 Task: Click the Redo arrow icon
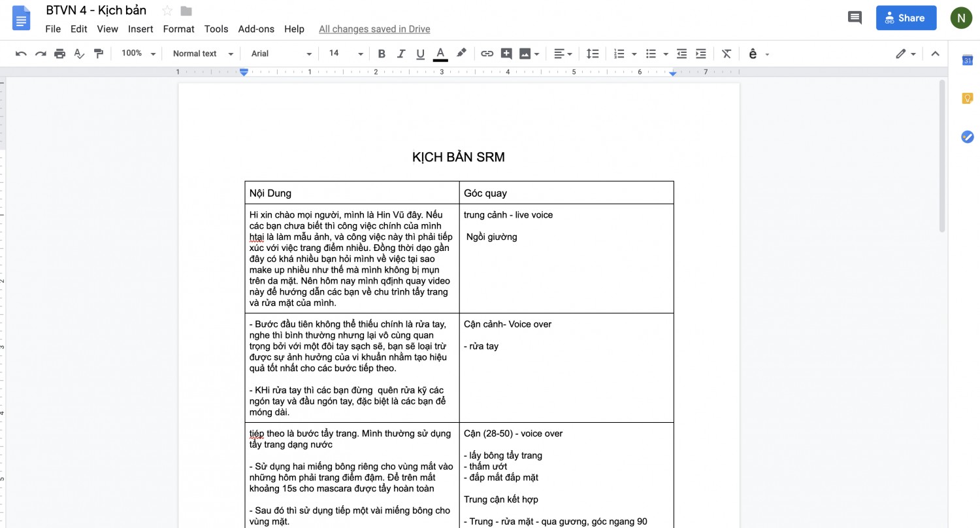[41, 54]
